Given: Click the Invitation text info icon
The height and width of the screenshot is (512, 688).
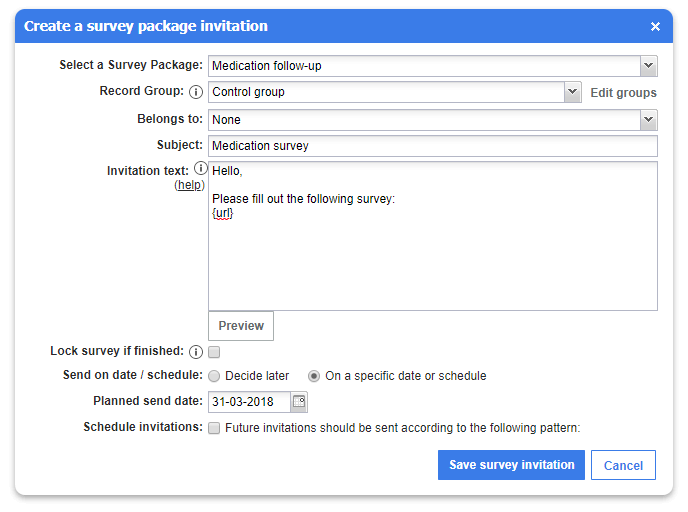Looking at the screenshot, I should point(201,168).
